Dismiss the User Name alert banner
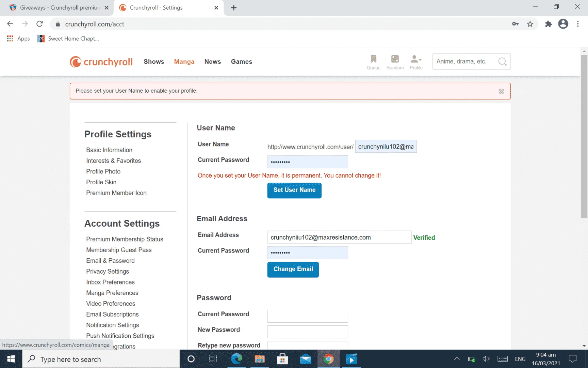Screen dimensions: 588x368 [x=501, y=91]
